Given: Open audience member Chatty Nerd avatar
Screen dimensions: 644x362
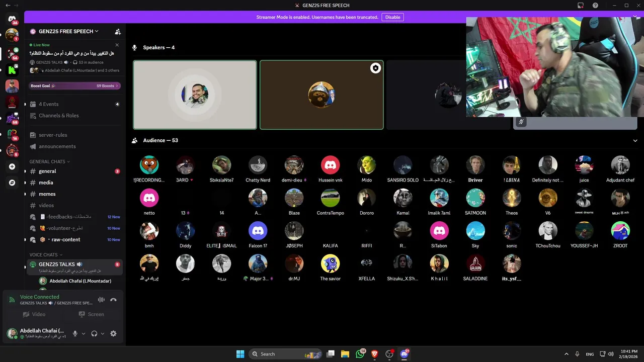Looking at the screenshot, I should tap(258, 165).
